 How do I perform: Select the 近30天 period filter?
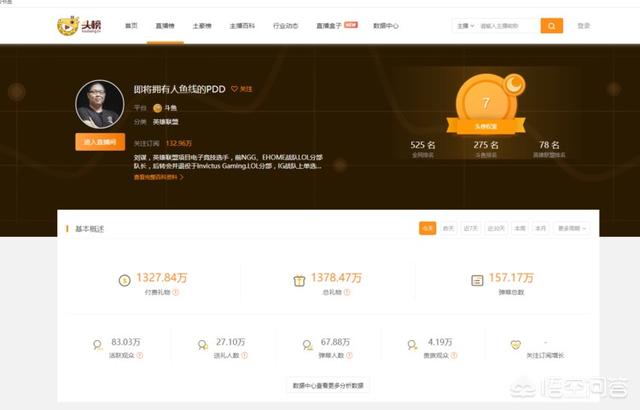tap(496, 228)
